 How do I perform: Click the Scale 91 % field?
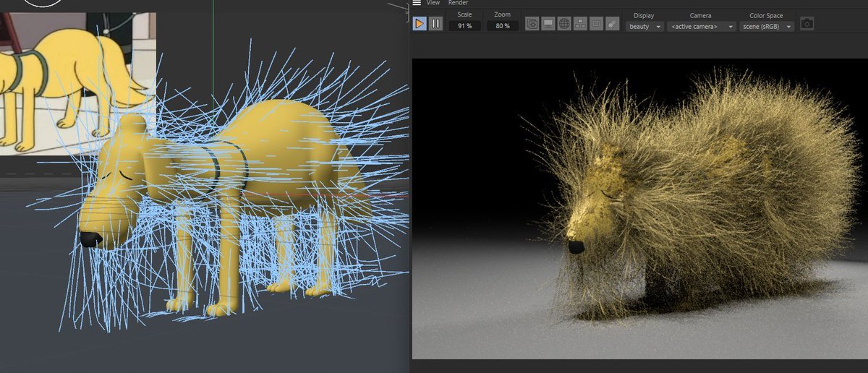tap(464, 26)
